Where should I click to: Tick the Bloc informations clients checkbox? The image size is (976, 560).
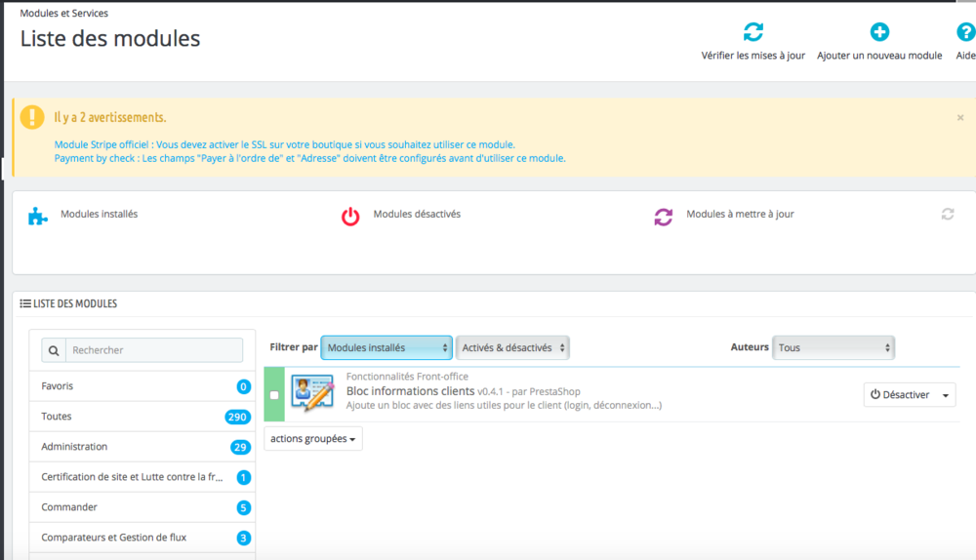click(274, 395)
